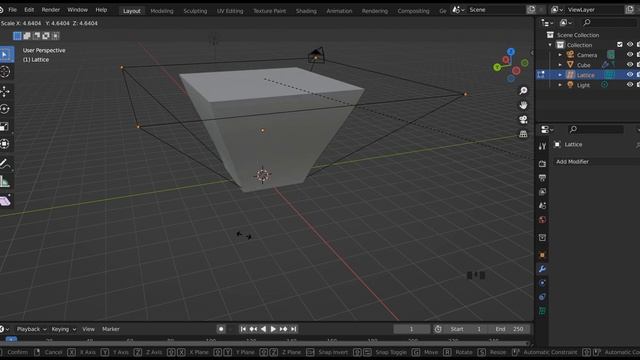The image size is (640, 360).
Task: Open the File menu
Action: tap(13, 9)
